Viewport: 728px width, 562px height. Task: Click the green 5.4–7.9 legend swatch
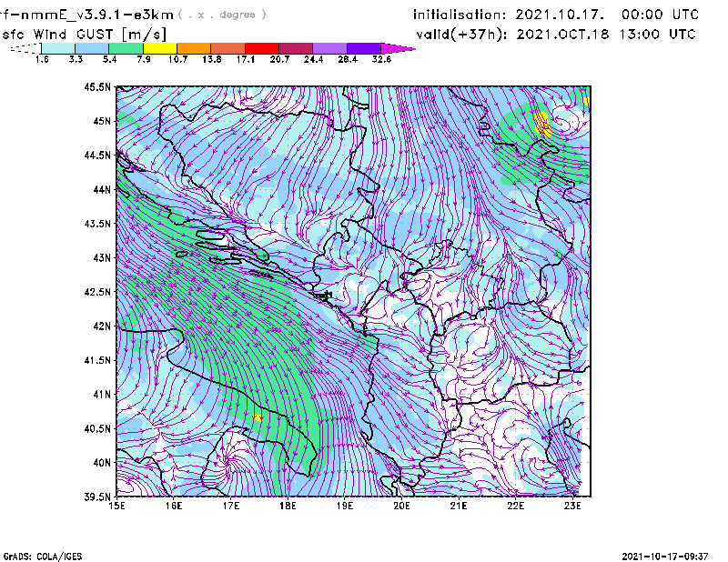pyautogui.click(x=126, y=48)
